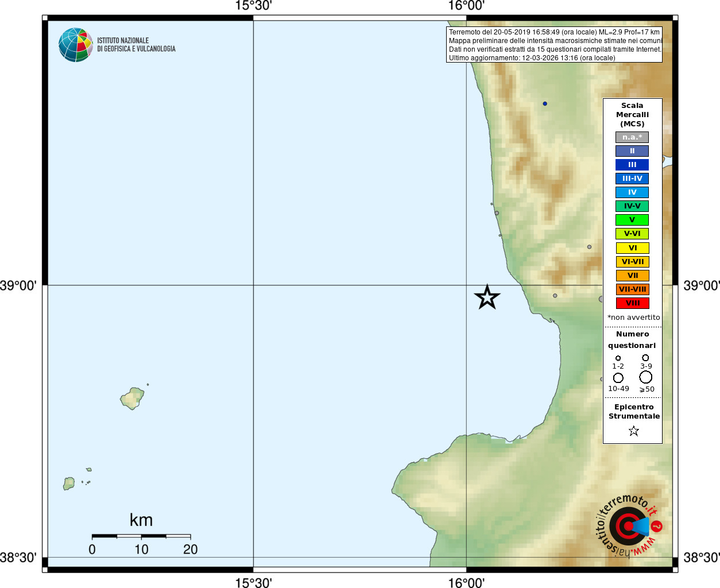Click the VI-VII intensity legend swatch
The width and height of the screenshot is (720, 588).
point(632,262)
